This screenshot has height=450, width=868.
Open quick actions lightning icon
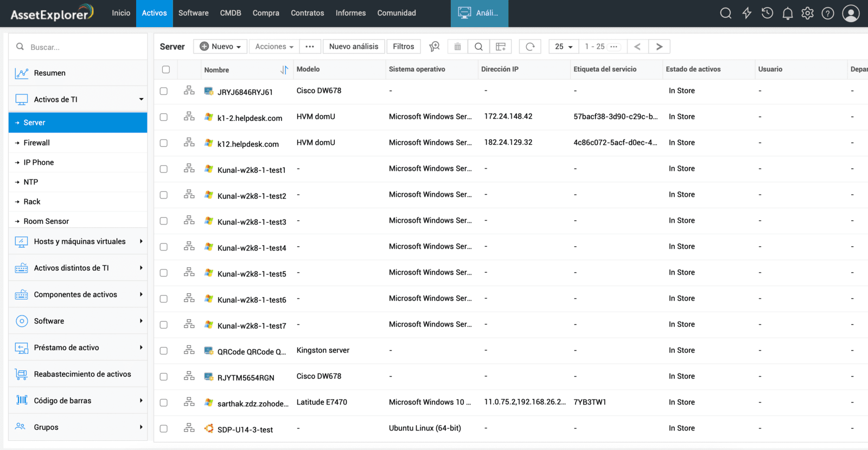pos(747,14)
